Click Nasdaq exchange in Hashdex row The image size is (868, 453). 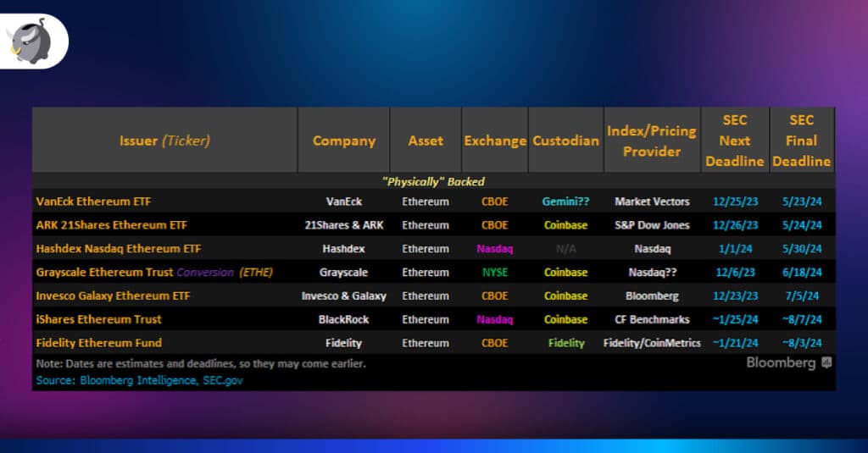[495, 249]
